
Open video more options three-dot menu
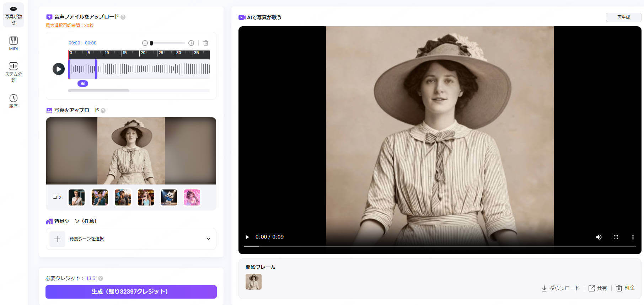tap(633, 237)
